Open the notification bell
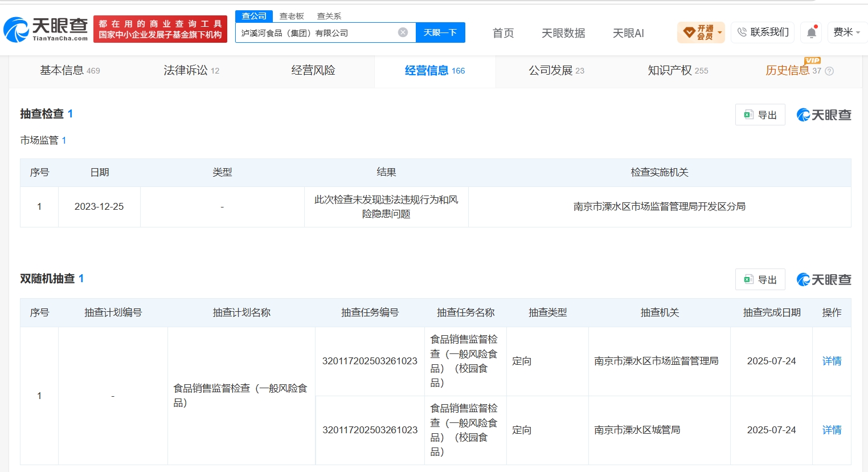Screen dimensions: 868x472 point(812,32)
